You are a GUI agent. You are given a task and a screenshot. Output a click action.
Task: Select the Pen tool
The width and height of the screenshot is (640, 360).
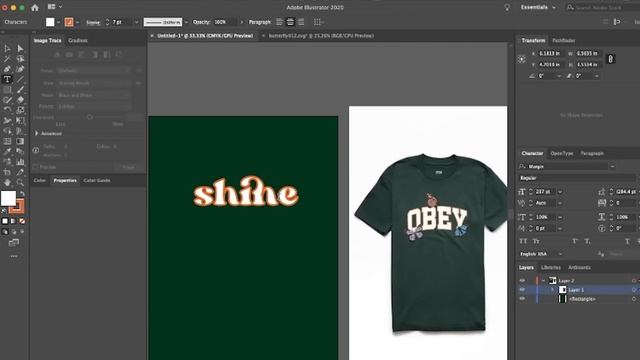[x=7, y=69]
